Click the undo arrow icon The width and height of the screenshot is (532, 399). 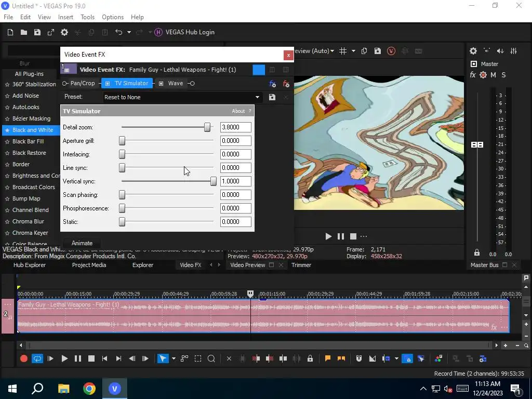click(118, 32)
